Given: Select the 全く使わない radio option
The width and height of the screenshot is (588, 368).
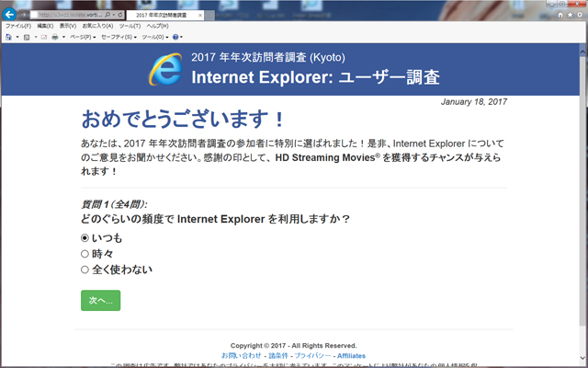Looking at the screenshot, I should pyautogui.click(x=85, y=270).
